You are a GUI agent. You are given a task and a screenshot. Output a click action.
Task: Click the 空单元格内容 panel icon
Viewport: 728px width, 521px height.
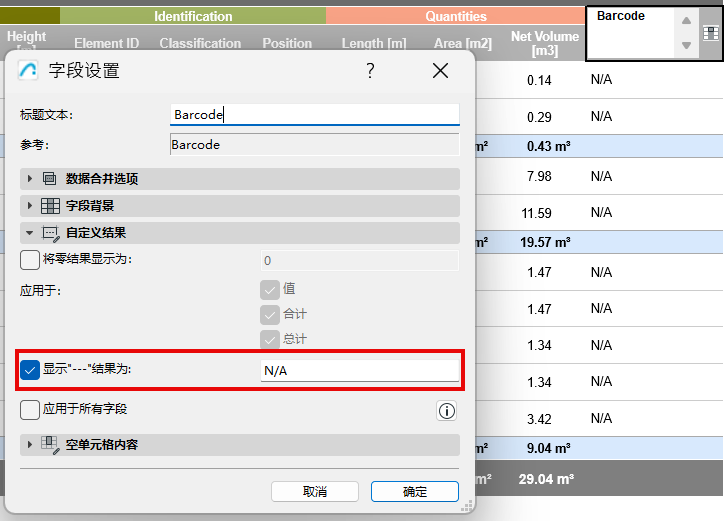pos(50,445)
